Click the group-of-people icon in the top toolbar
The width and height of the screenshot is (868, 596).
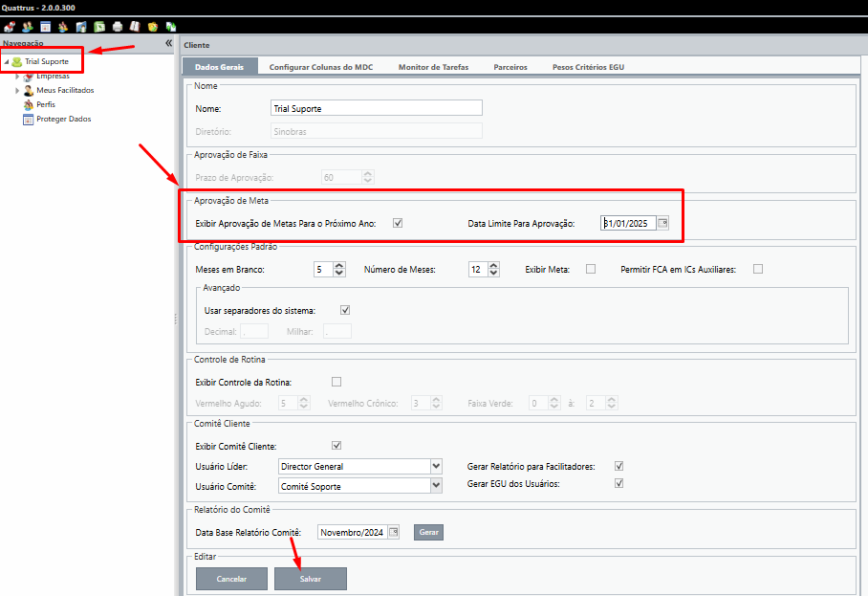click(63, 27)
